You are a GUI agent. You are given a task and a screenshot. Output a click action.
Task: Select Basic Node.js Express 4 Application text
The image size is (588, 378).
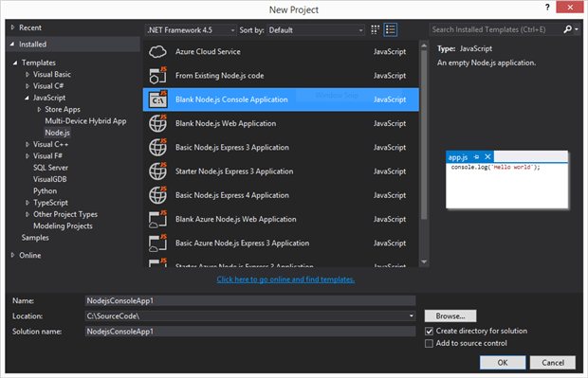click(x=232, y=195)
